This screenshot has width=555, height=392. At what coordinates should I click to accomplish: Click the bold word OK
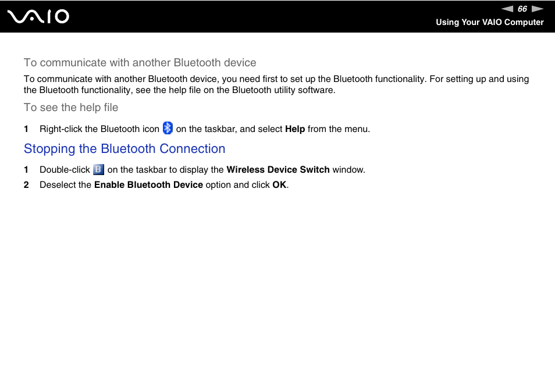pyautogui.click(x=279, y=185)
